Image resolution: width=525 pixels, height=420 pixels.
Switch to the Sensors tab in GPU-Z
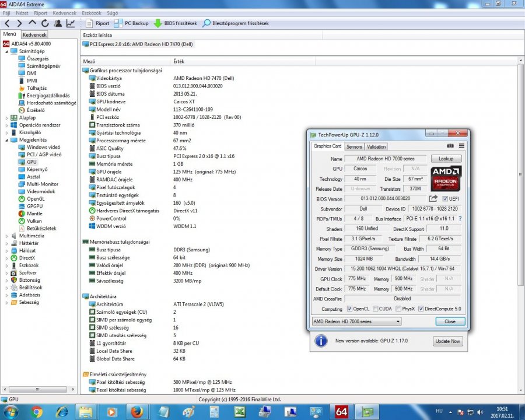[354, 146]
